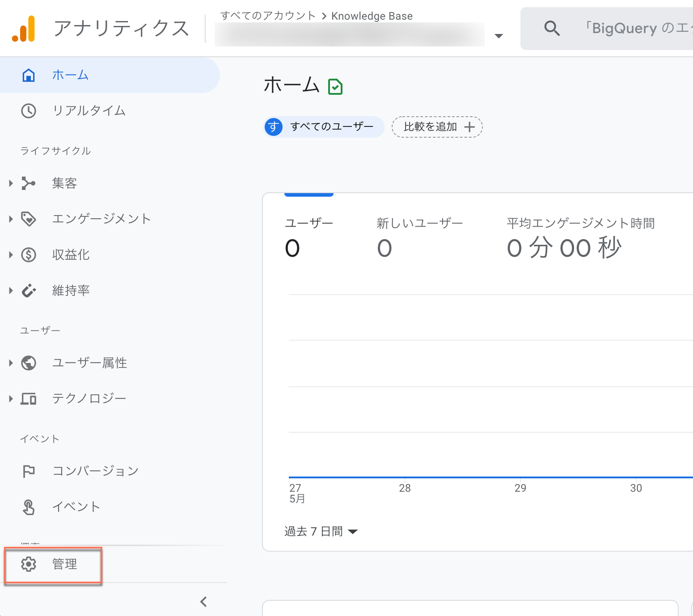693x616 pixels.
Task: Collapse the sidebar with the chevron
Action: click(x=204, y=602)
